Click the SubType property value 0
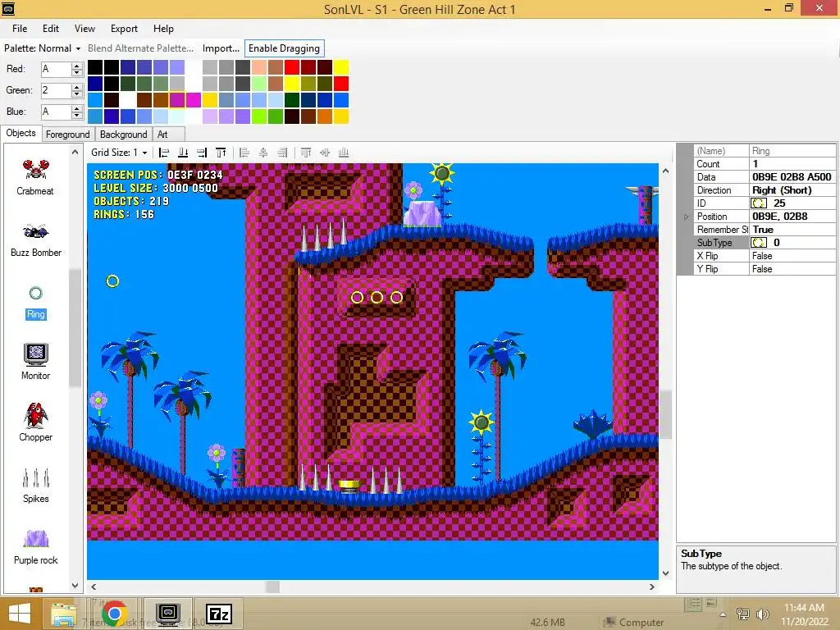 pyautogui.click(x=792, y=243)
